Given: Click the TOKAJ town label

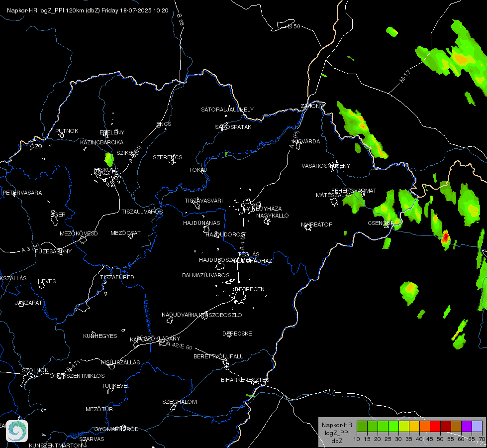Looking at the screenshot, I should (x=198, y=170).
